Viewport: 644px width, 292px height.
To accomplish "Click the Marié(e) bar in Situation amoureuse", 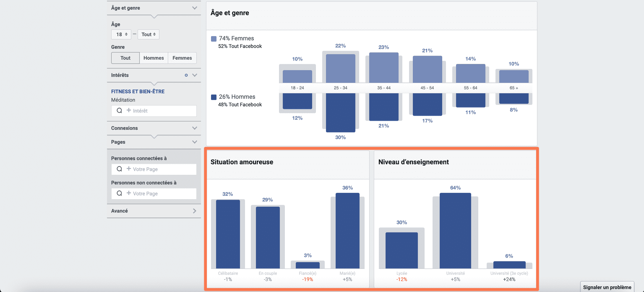I will (x=347, y=231).
